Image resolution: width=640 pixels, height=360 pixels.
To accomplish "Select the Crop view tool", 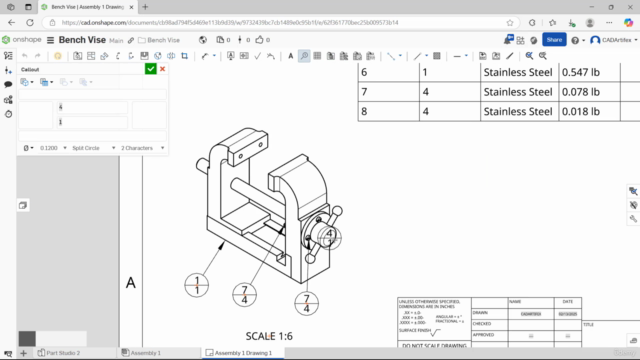I will 184,56.
